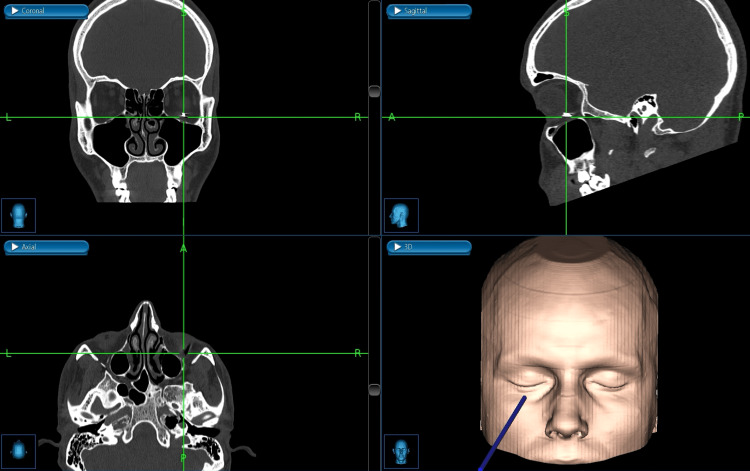
Task: Click the 3D head orientation icon
Action: 401,451
